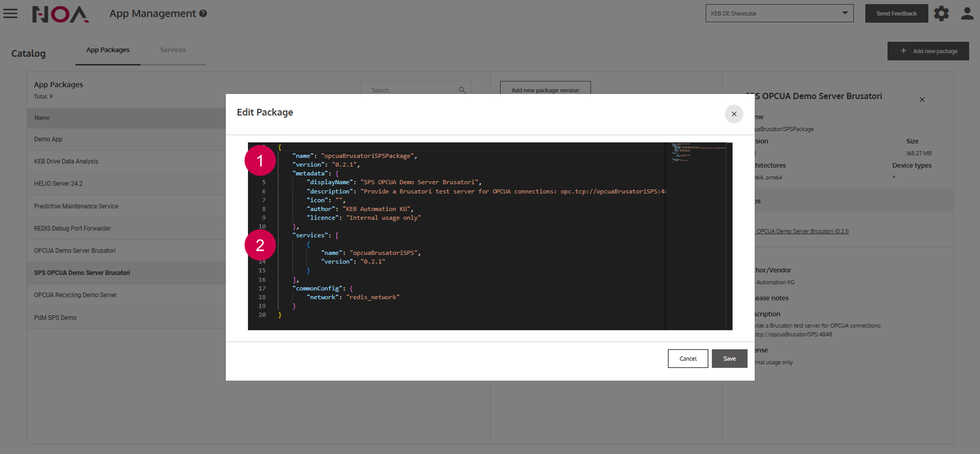Click Add new package button

[x=928, y=51]
